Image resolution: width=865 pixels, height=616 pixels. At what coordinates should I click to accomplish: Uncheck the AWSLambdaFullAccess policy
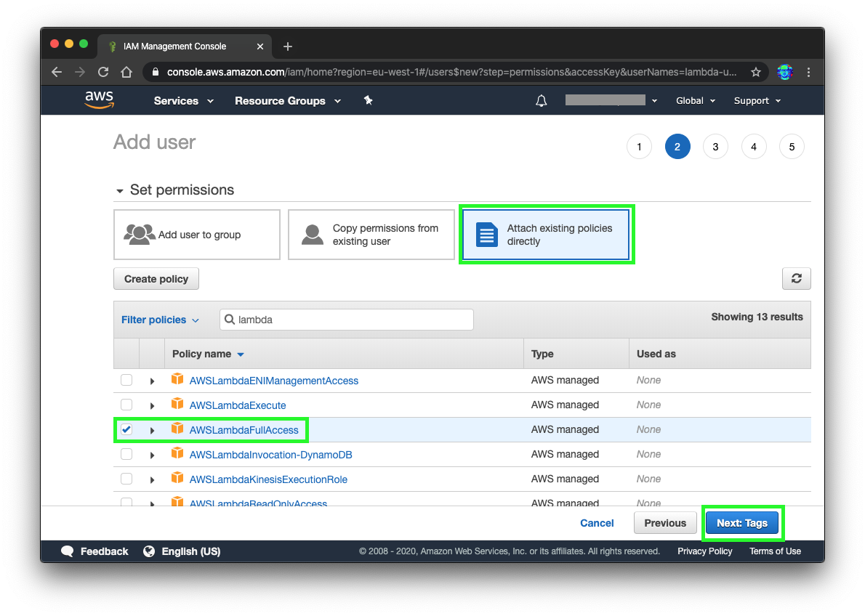[x=126, y=429]
